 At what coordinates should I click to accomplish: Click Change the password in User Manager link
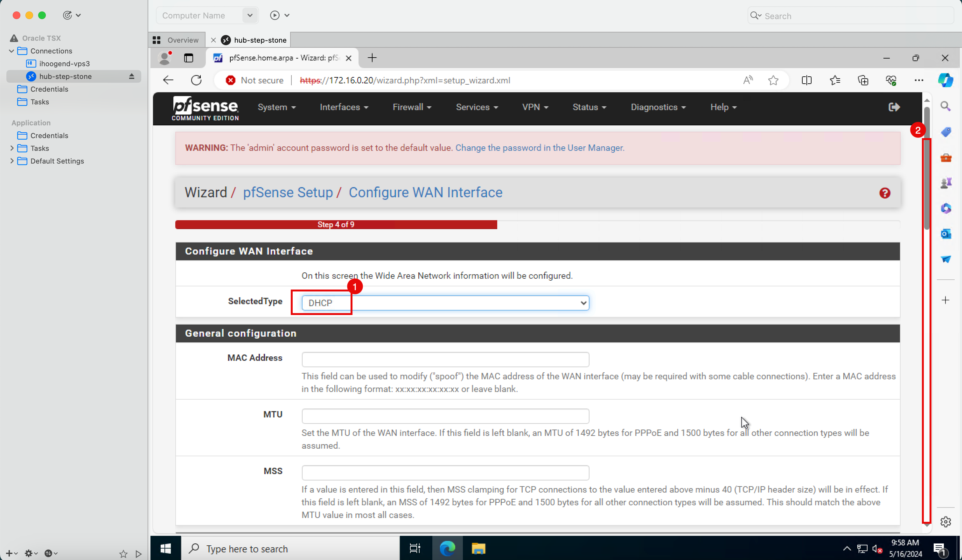[x=540, y=148]
